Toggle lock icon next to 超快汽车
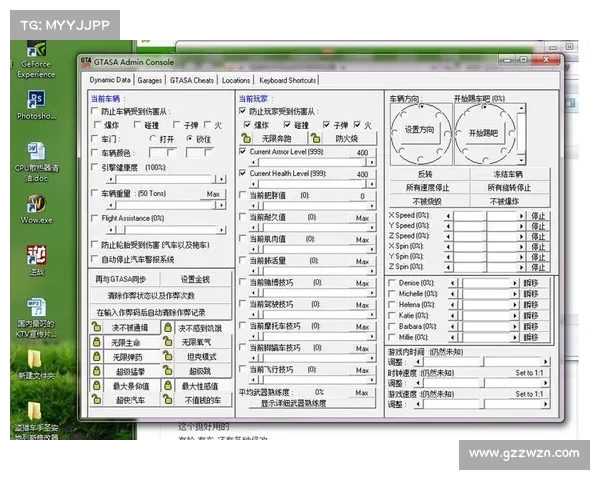The width and height of the screenshot is (600, 480). coord(96,399)
